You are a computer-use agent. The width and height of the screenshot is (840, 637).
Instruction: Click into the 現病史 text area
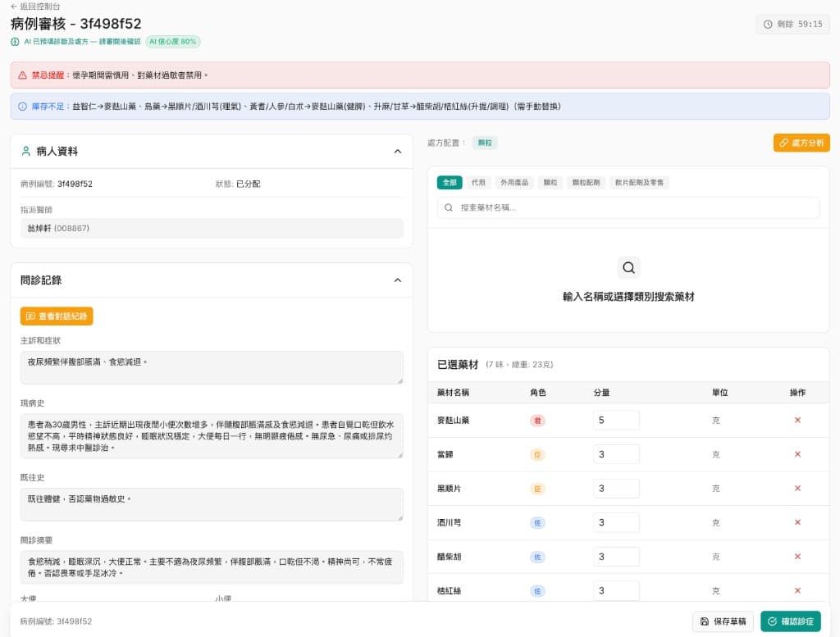click(x=212, y=435)
